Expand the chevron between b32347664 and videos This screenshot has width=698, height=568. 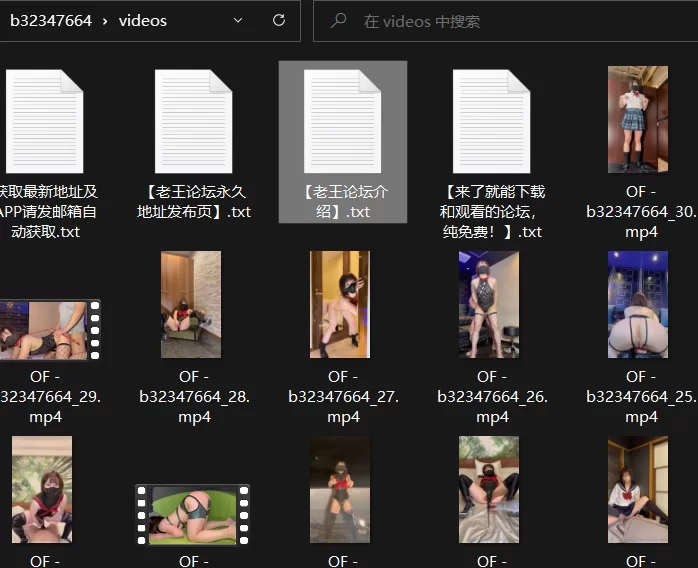pyautogui.click(x=104, y=21)
